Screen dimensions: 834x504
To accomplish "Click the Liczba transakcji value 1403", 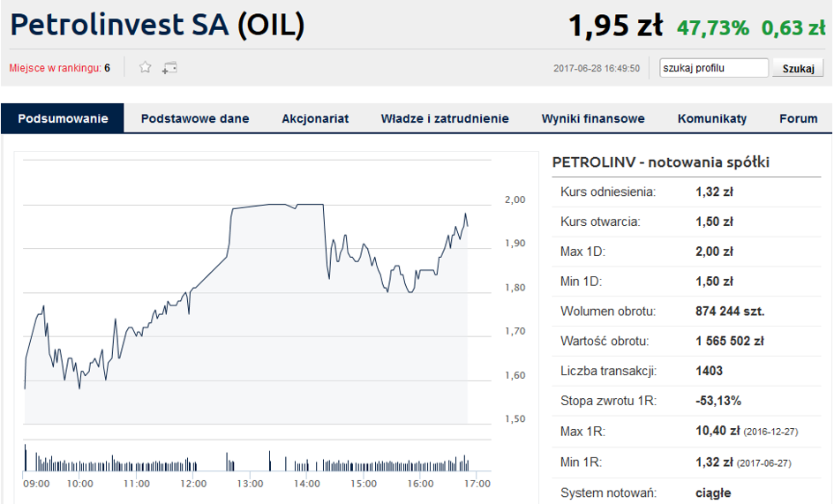I will [x=709, y=371].
